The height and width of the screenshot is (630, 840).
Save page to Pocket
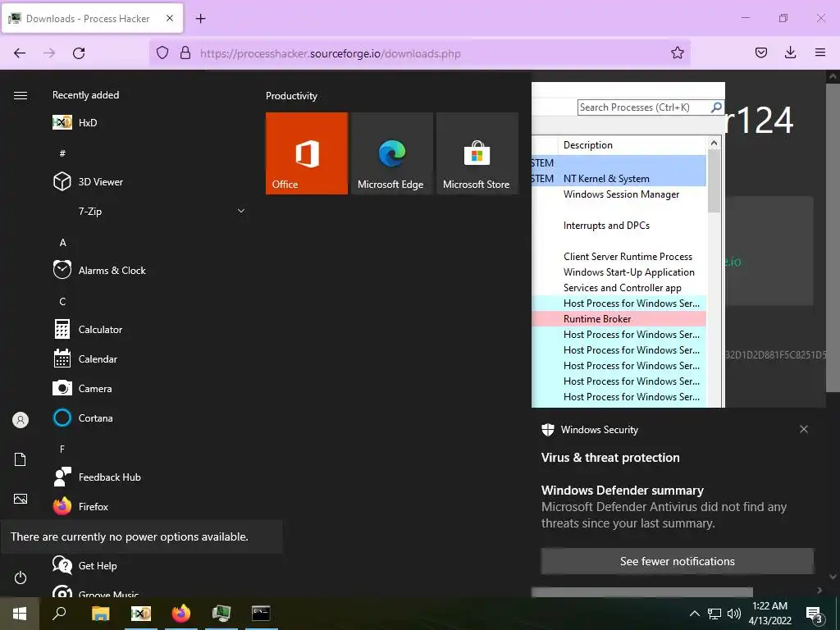coord(760,53)
